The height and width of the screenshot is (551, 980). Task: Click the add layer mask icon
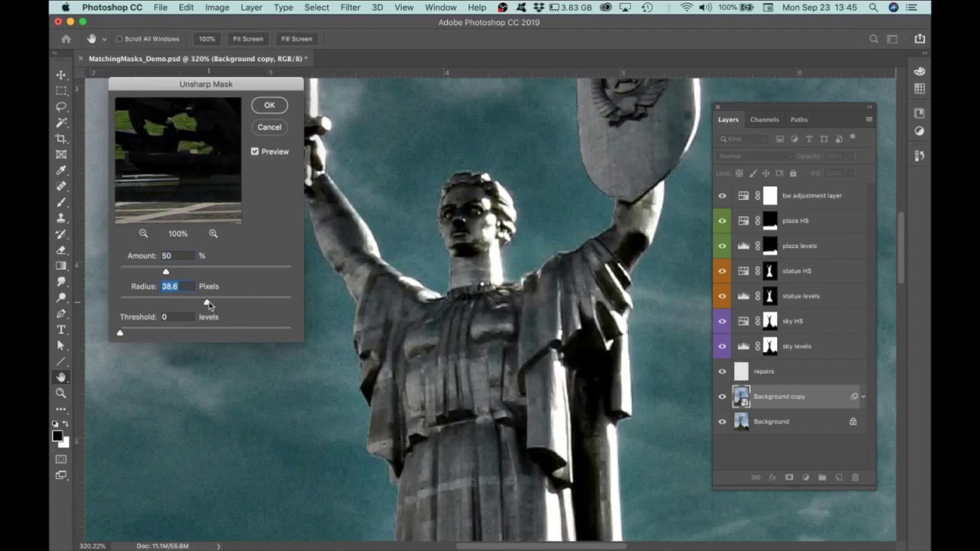789,478
